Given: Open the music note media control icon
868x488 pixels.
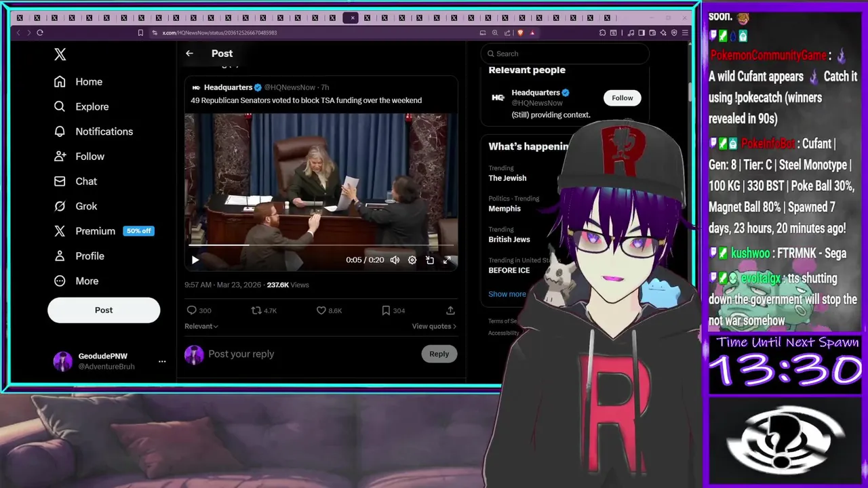Looking at the screenshot, I should (x=631, y=33).
